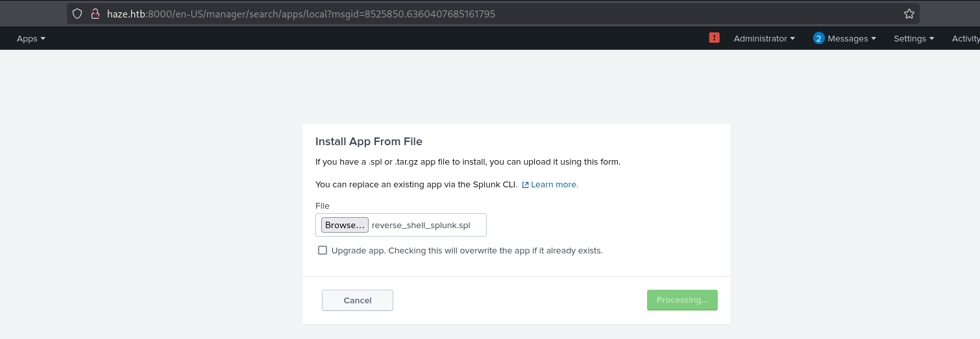Open the Activity menu

click(x=965, y=38)
